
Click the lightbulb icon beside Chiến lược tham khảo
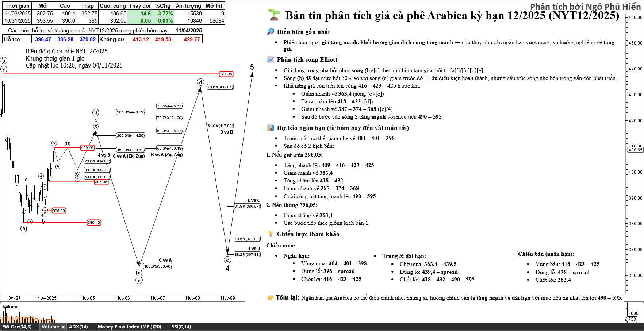271,234
